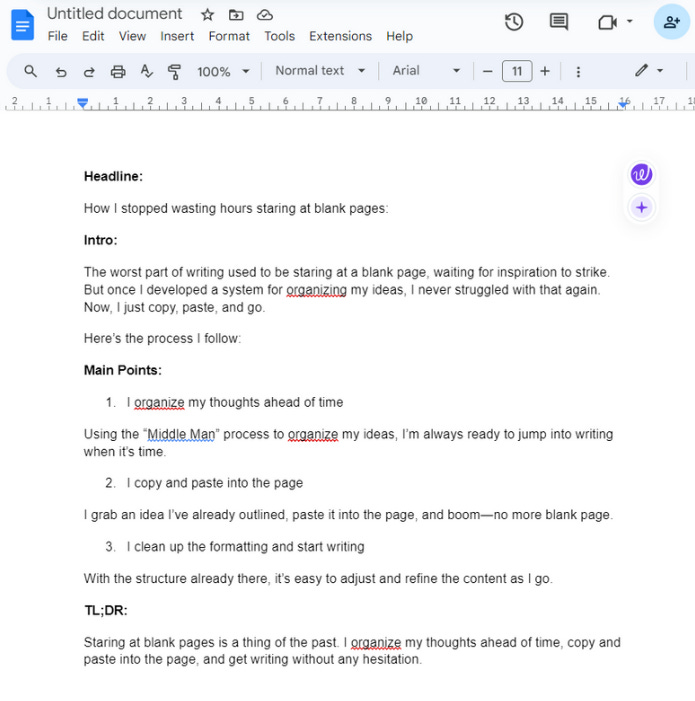Rename the Untitled document title

114,14
